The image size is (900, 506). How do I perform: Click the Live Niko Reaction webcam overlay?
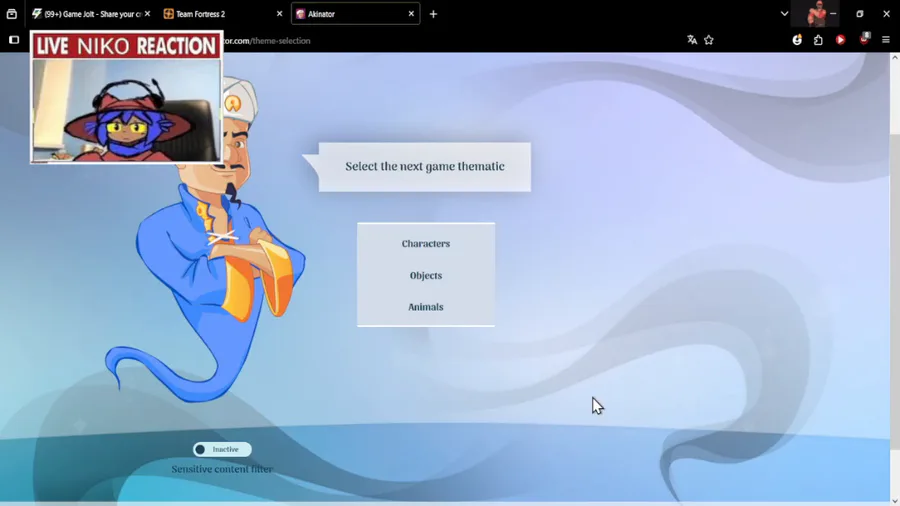tap(126, 97)
